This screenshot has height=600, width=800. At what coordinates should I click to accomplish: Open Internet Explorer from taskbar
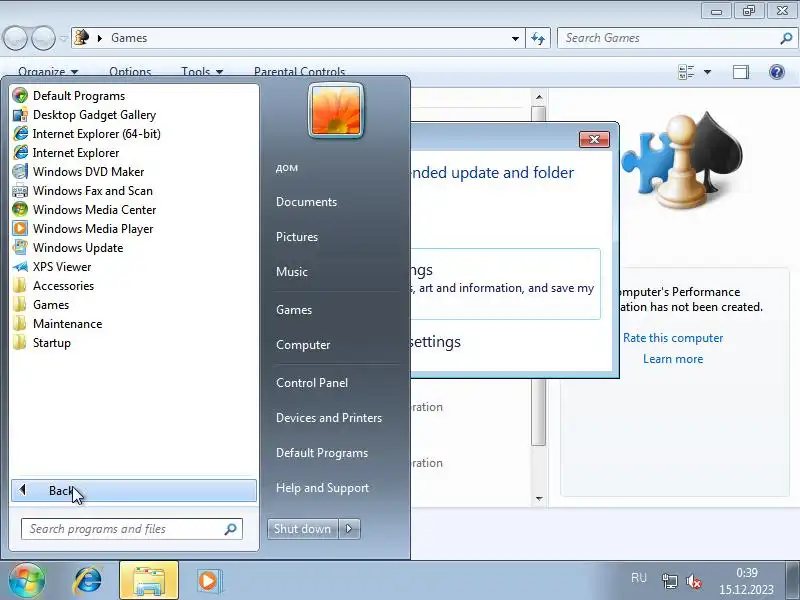[x=87, y=581]
